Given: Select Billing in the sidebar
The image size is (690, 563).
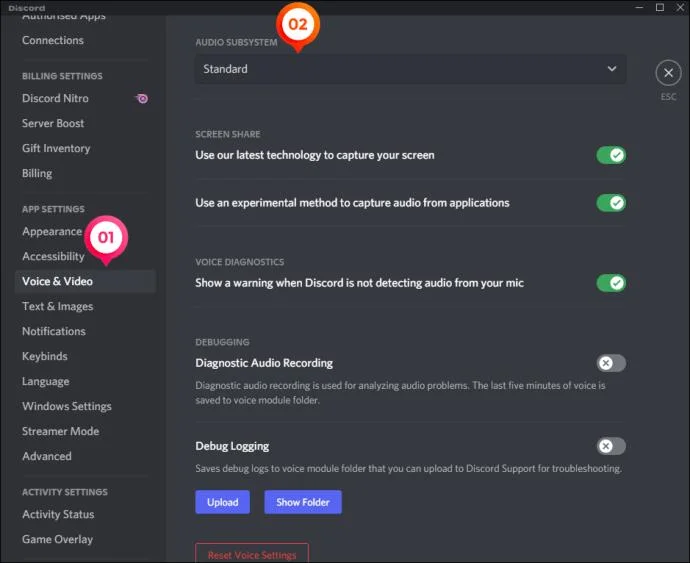Looking at the screenshot, I should (x=37, y=173).
